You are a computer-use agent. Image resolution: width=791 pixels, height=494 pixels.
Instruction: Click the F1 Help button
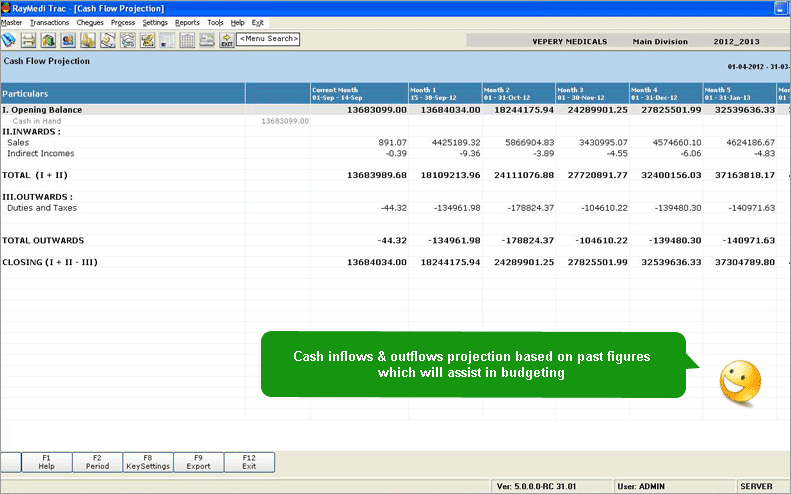pyautogui.click(x=46, y=462)
